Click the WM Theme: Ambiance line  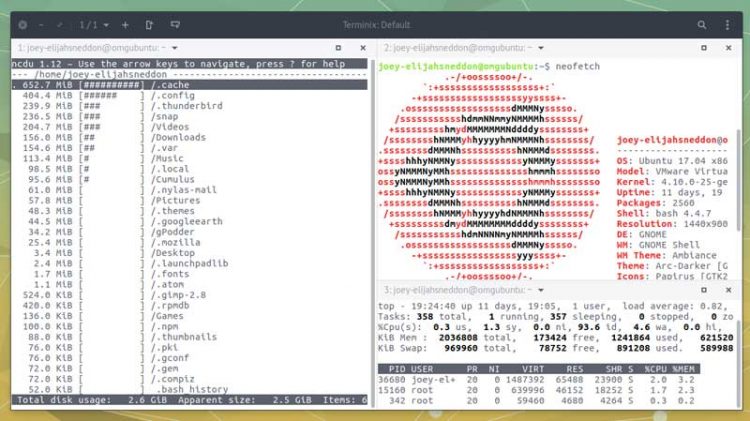click(x=666, y=256)
